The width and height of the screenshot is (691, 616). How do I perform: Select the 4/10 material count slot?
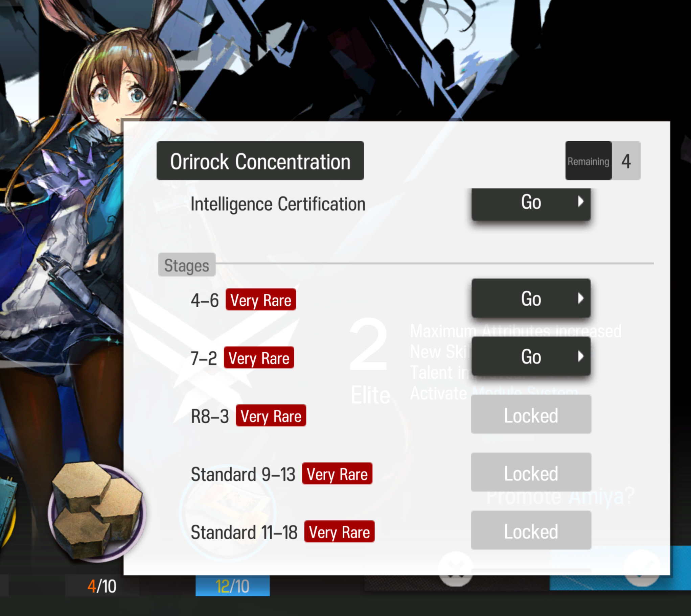(x=101, y=586)
